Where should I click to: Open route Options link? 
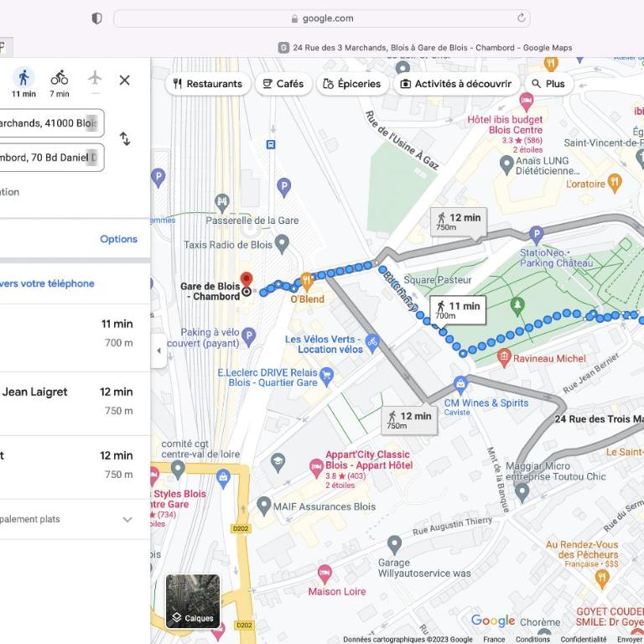click(x=119, y=239)
